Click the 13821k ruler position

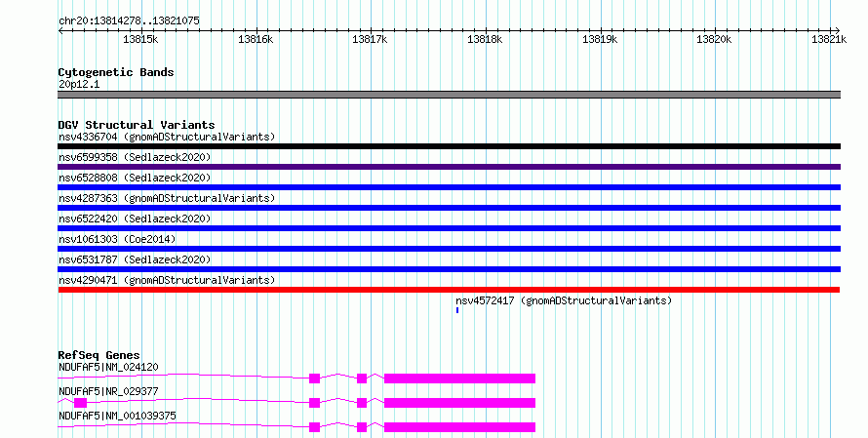[x=829, y=39]
